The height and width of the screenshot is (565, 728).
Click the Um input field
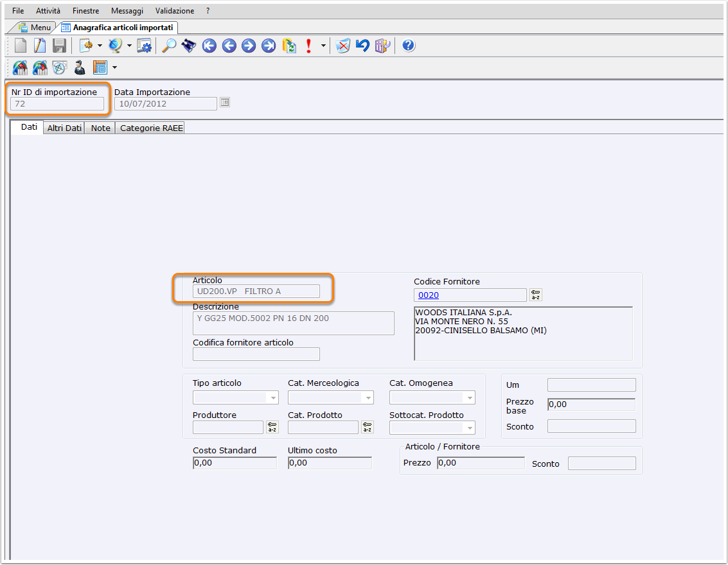[592, 385]
